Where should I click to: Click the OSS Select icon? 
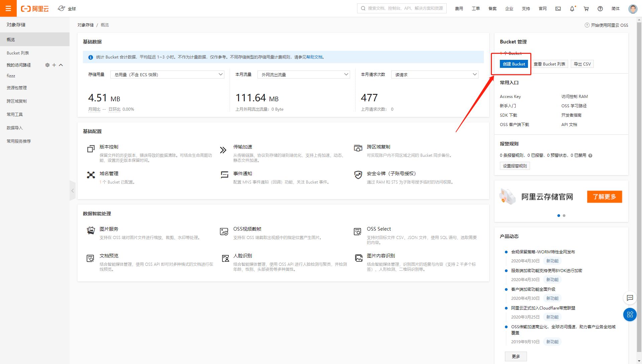pos(357,231)
